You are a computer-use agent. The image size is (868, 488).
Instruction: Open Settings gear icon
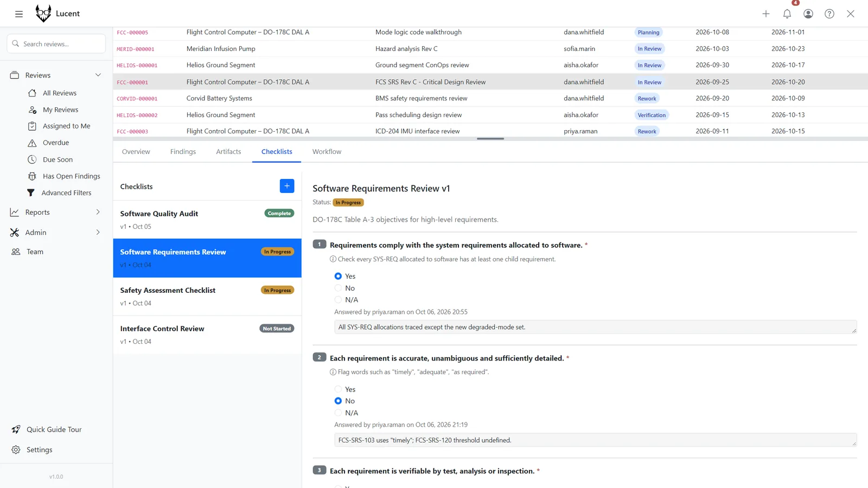(16, 450)
